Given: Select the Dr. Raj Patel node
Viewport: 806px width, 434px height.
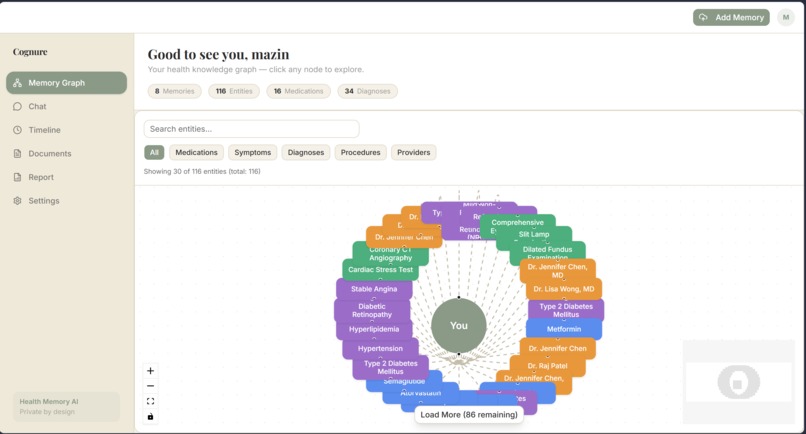Looking at the screenshot, I should point(547,366).
